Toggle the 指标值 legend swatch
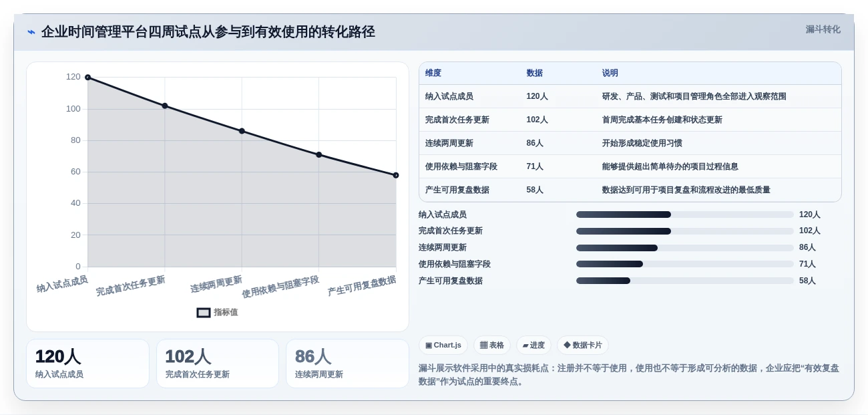 point(204,312)
